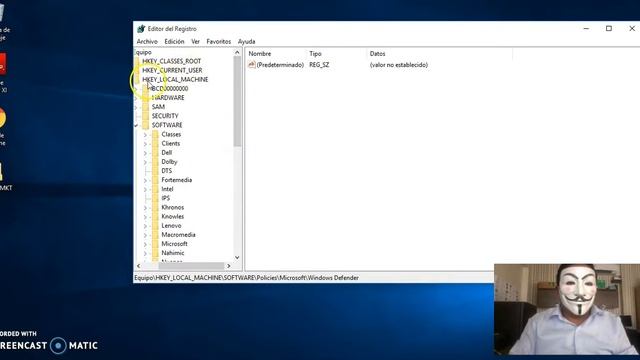Screen dimensions: 640x360
Task: Click the Fortemedia folder icon
Action: [155, 180]
